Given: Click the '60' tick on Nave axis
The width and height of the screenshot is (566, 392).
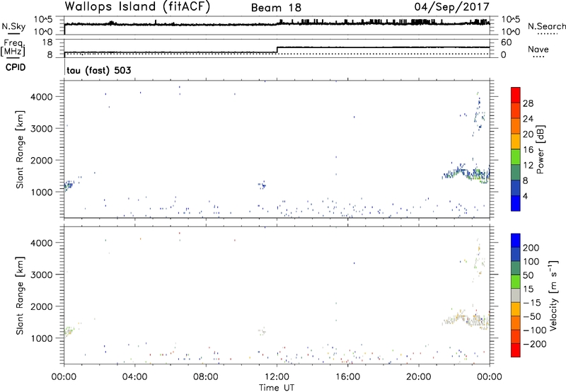Looking at the screenshot, I should pos(507,42).
